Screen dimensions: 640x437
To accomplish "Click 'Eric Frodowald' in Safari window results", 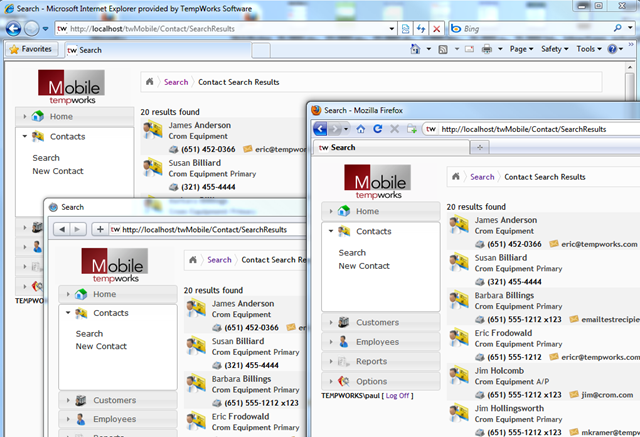I will 240,417.
